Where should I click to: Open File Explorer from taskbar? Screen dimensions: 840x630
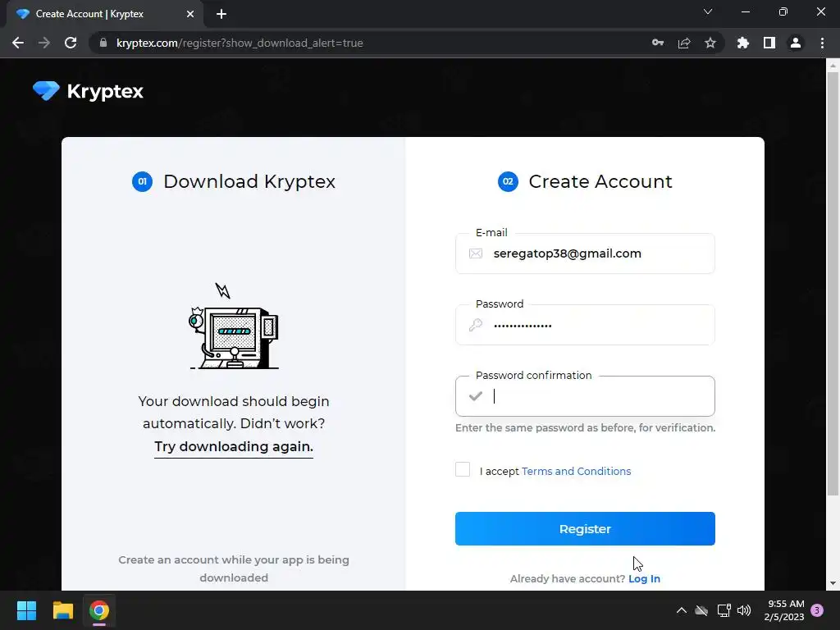pyautogui.click(x=62, y=610)
